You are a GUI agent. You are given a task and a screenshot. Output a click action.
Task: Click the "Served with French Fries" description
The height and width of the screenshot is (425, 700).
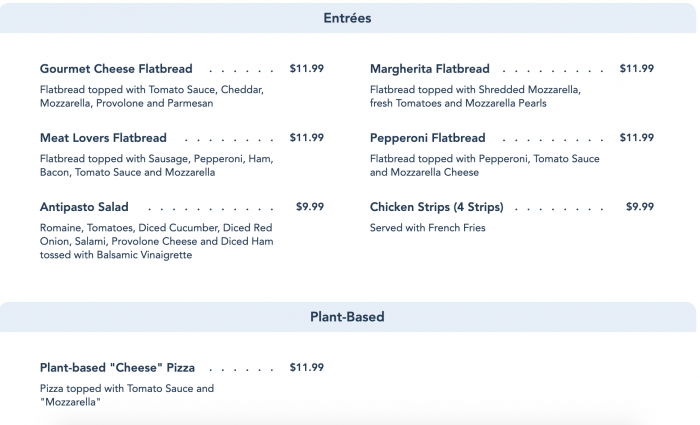[x=430, y=228]
